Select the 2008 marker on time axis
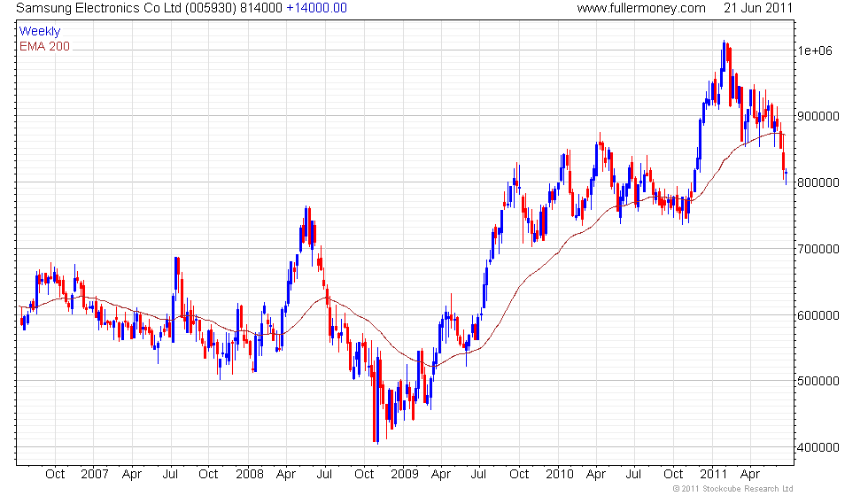Image resolution: width=868 pixels, height=496 pixels. point(249,474)
